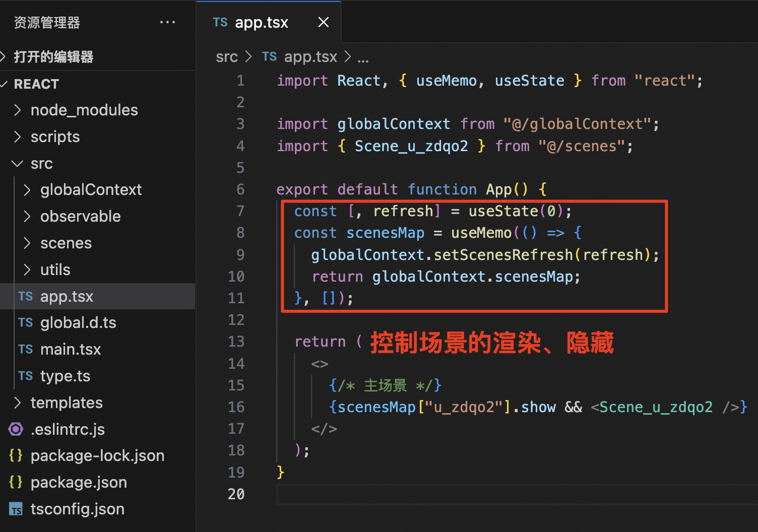Expand the scripts folder

point(97,137)
